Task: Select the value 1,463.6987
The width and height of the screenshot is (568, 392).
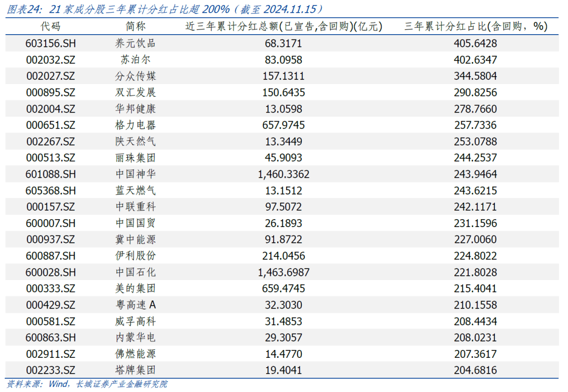Action: (283, 272)
